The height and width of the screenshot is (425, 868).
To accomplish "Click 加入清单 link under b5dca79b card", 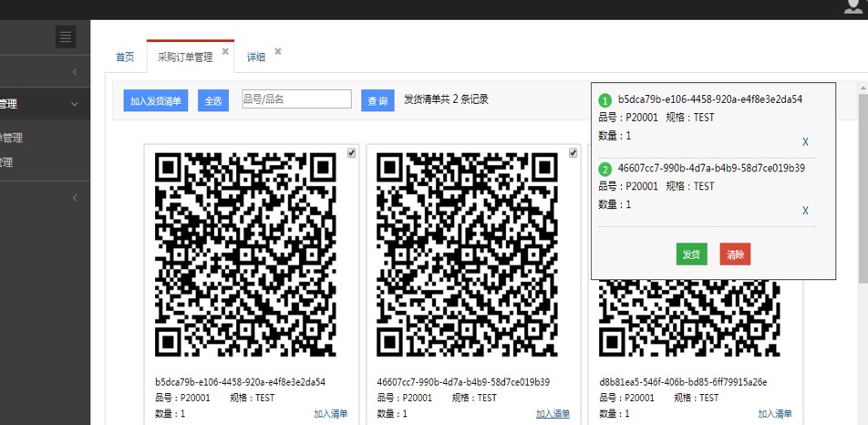I will [330, 414].
